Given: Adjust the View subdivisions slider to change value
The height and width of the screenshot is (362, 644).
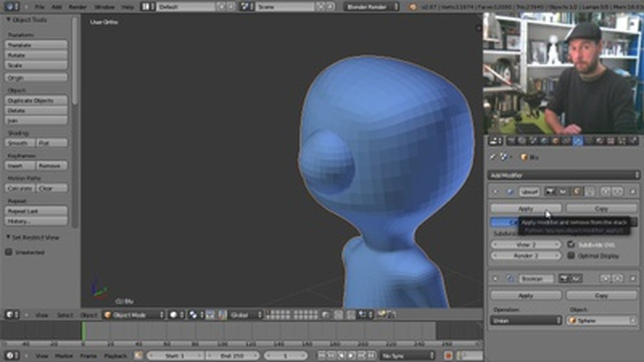Looking at the screenshot, I should click(x=526, y=245).
